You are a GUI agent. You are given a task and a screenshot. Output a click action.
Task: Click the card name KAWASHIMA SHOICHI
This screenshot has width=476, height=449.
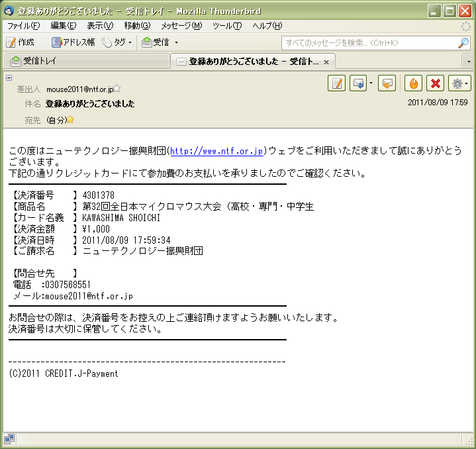coord(121,218)
